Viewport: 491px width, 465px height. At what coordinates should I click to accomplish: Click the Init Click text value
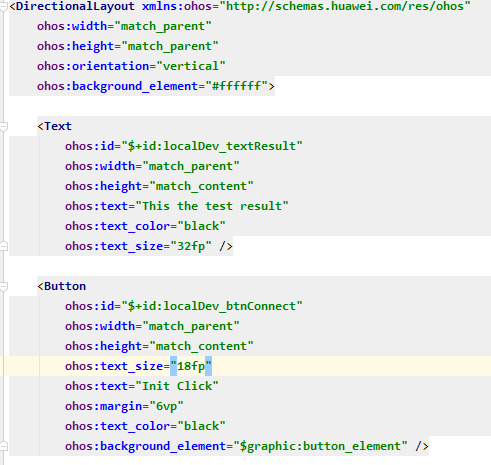177,386
